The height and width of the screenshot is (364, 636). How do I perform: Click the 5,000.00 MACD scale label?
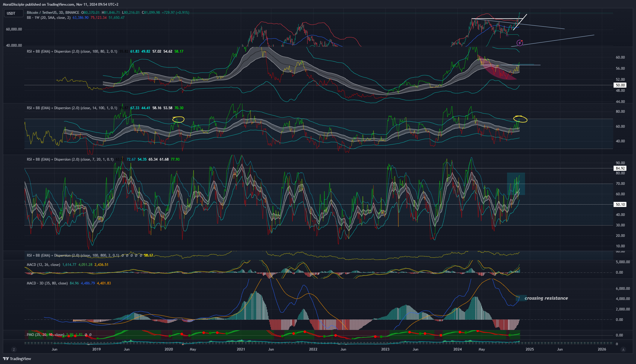pyautogui.click(x=623, y=262)
